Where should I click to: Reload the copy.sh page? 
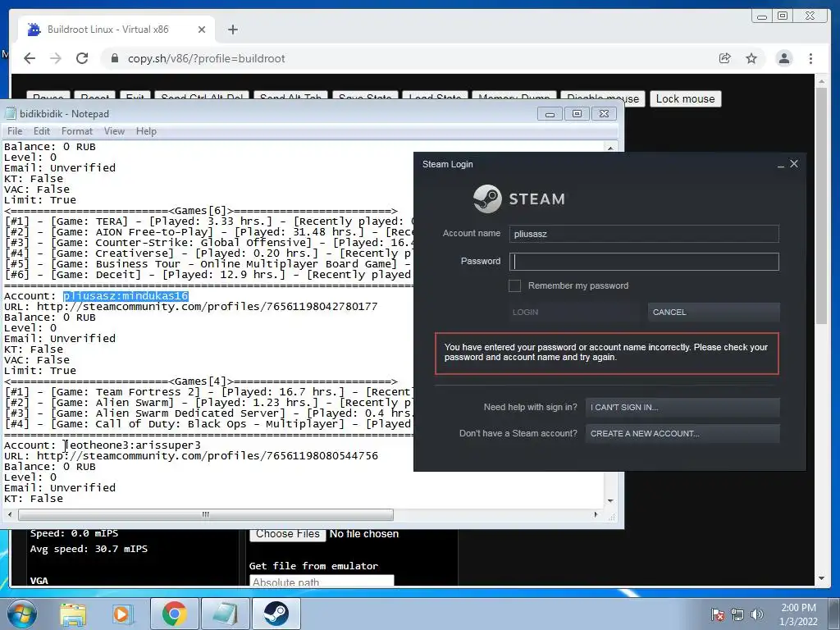82,58
